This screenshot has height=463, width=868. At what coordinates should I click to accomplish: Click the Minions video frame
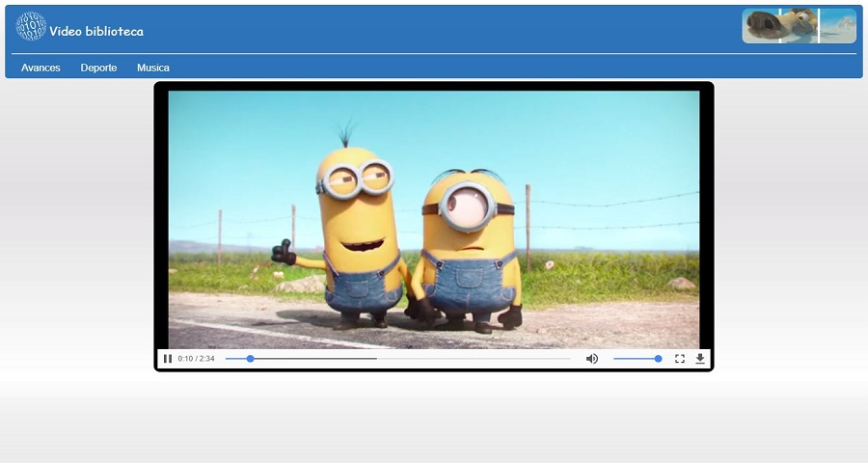434,220
